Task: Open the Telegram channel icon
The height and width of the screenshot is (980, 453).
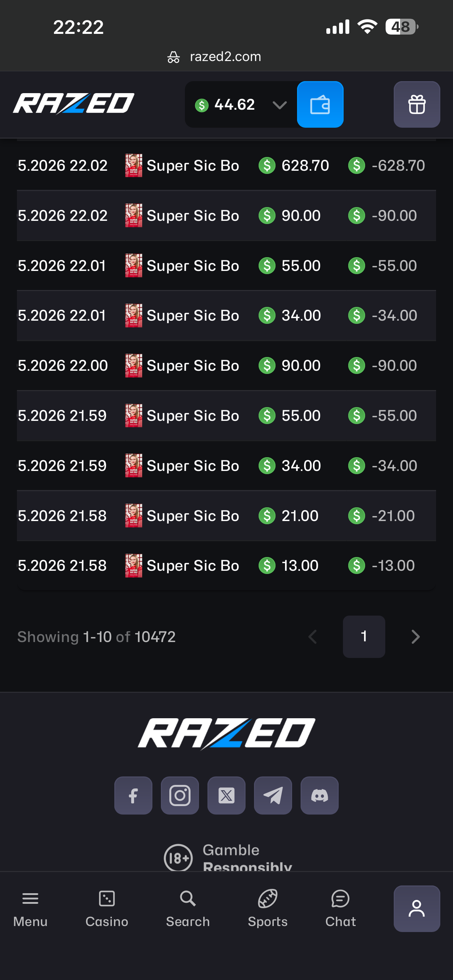Action: (273, 796)
